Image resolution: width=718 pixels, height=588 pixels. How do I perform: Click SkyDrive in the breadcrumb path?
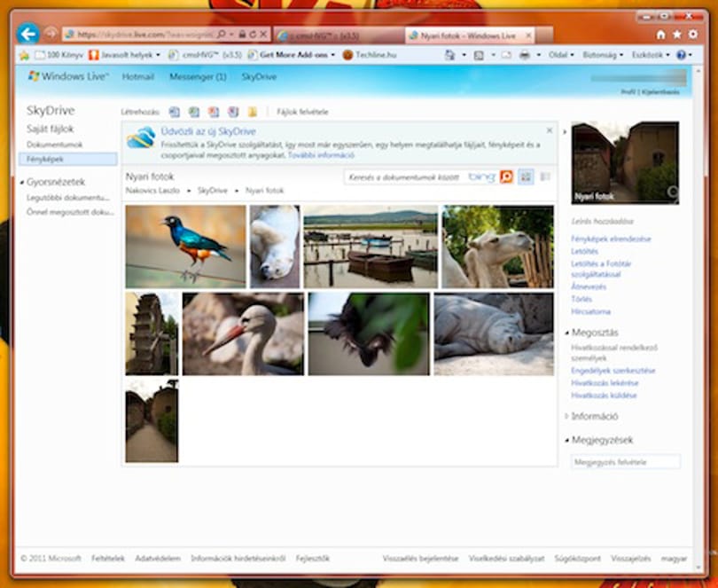(x=213, y=191)
